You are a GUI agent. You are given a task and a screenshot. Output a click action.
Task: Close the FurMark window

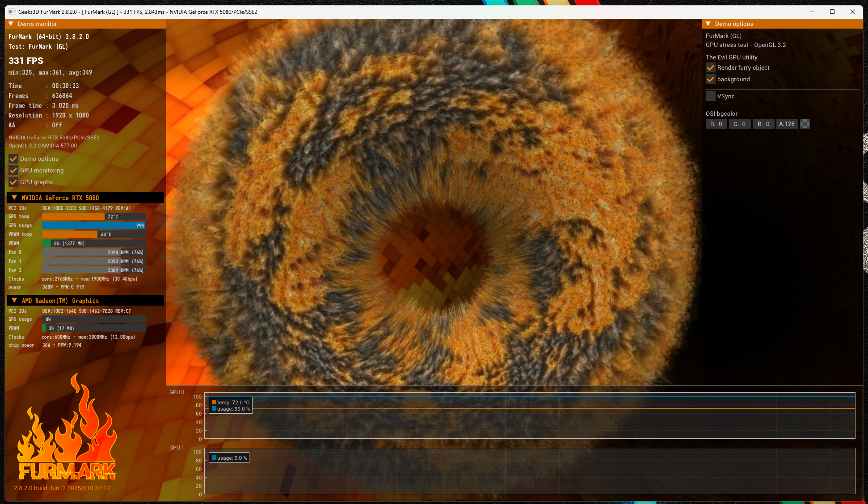click(853, 12)
